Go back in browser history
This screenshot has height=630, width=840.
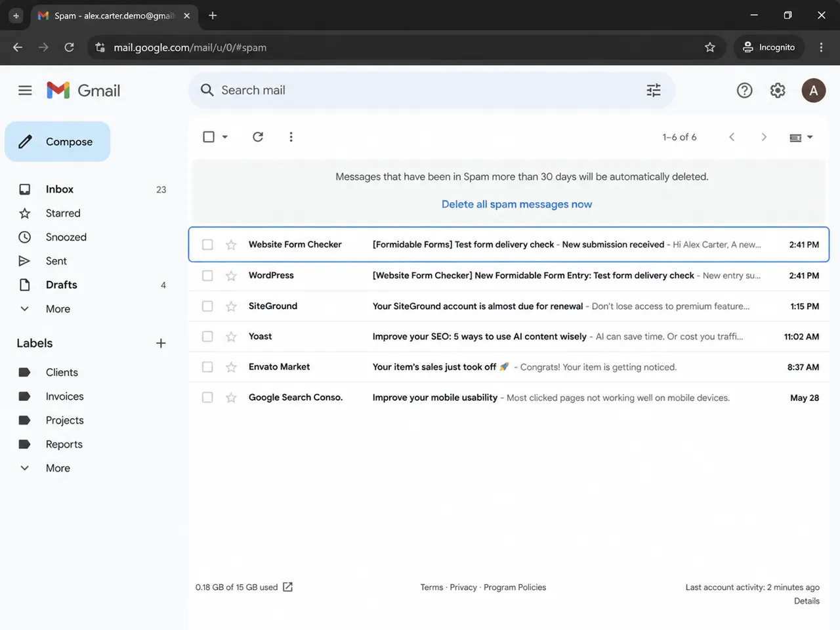click(x=18, y=47)
